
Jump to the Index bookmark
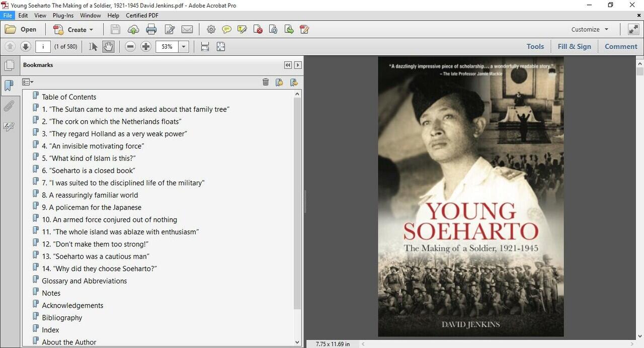point(50,330)
